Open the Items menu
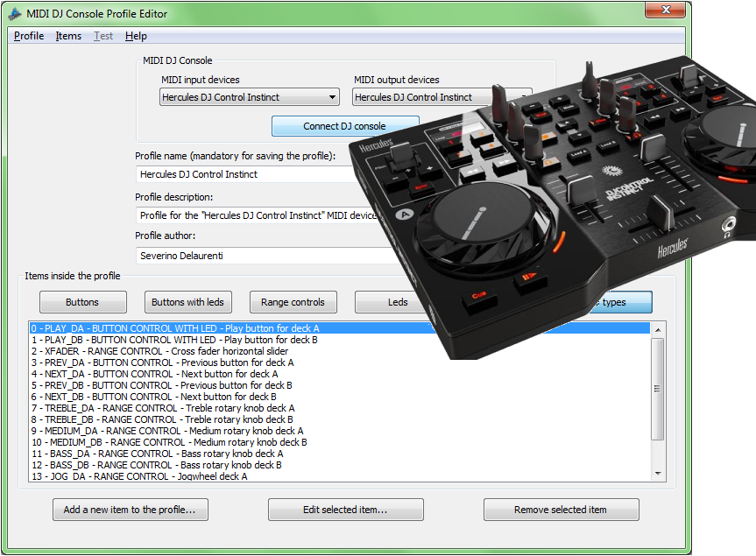756x556 pixels. tap(68, 36)
